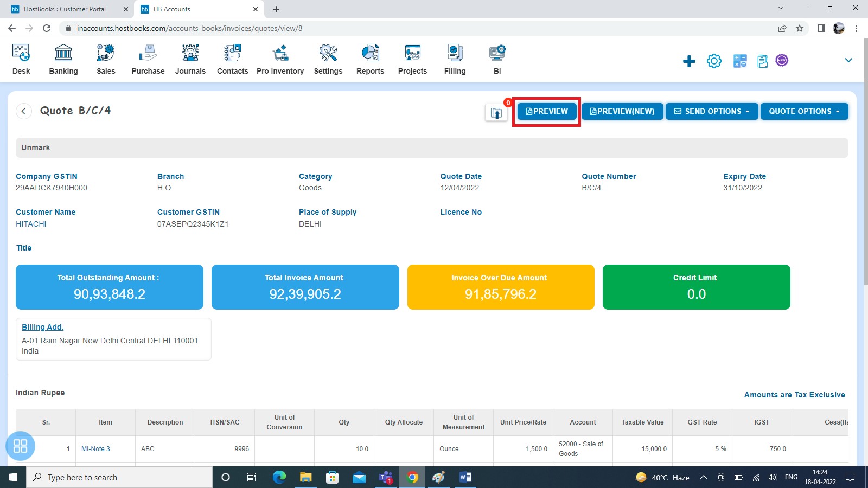This screenshot has width=868, height=488.
Task: Reload the page
Action: (47, 28)
